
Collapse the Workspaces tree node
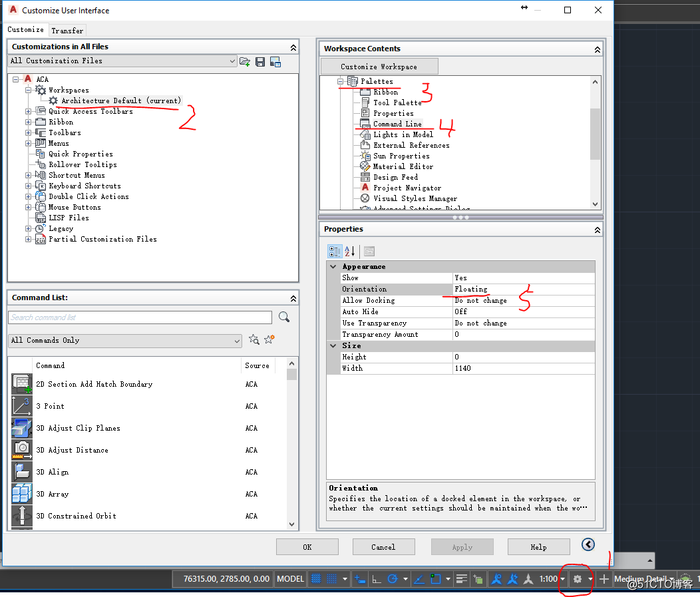(x=28, y=91)
